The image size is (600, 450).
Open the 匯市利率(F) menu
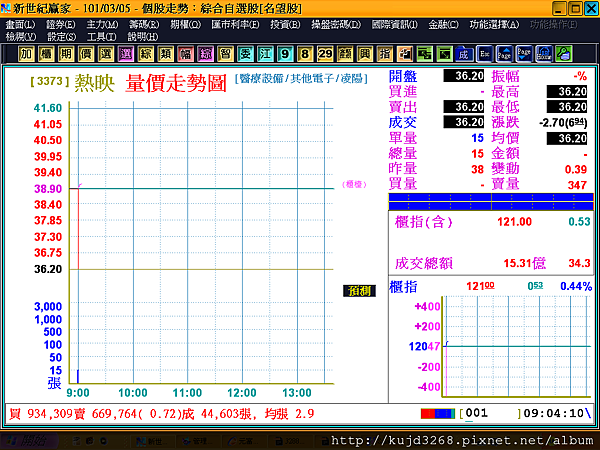[235, 24]
